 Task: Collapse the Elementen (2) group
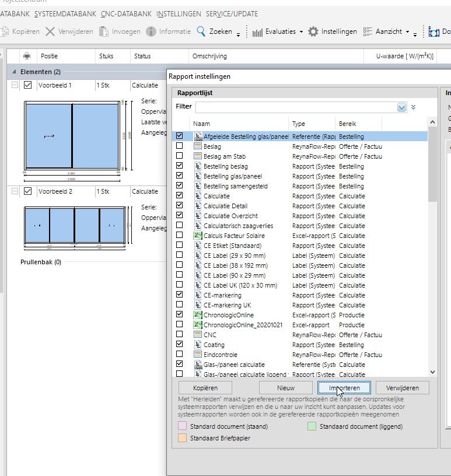click(x=14, y=72)
